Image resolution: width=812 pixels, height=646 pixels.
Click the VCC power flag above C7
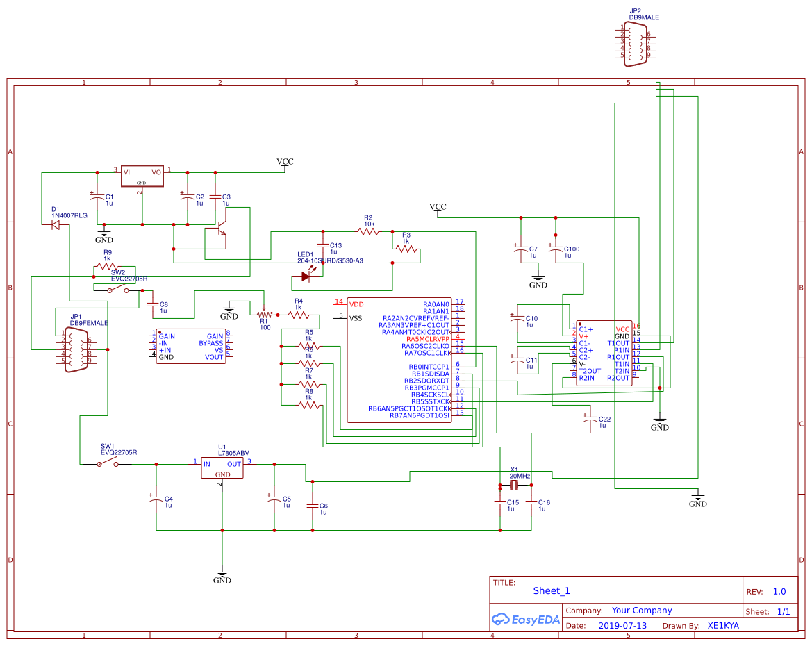(438, 209)
